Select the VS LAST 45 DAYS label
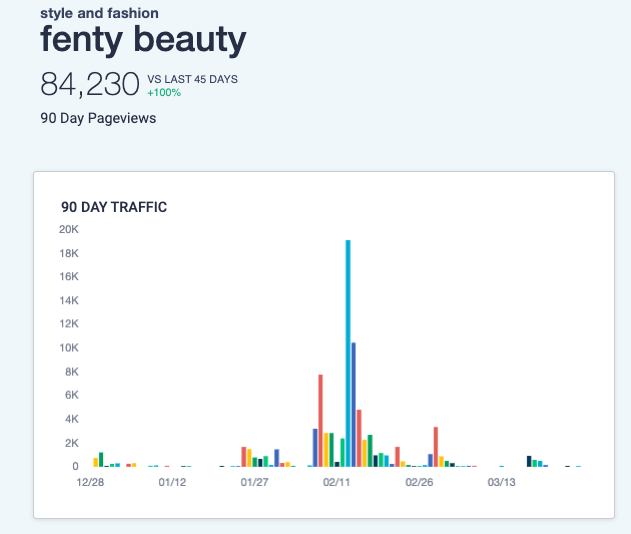 (192, 79)
